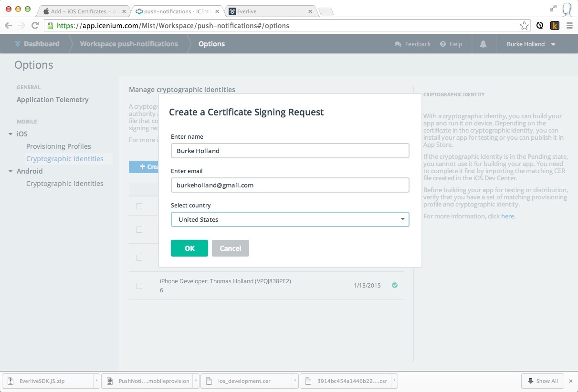578x392 pixels.
Task: Tick the second checkbox in identities list
Action: pyautogui.click(x=139, y=229)
